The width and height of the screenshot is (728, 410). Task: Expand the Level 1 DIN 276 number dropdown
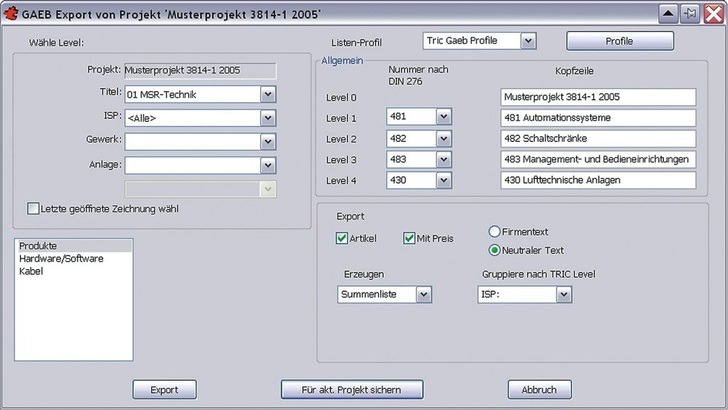point(442,117)
